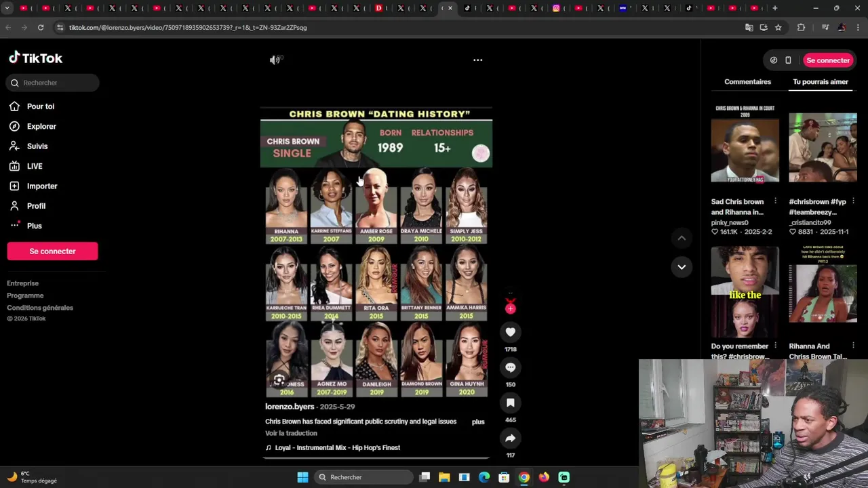Reload the page with the refresh icon
The height and width of the screenshot is (488, 868).
41,28
